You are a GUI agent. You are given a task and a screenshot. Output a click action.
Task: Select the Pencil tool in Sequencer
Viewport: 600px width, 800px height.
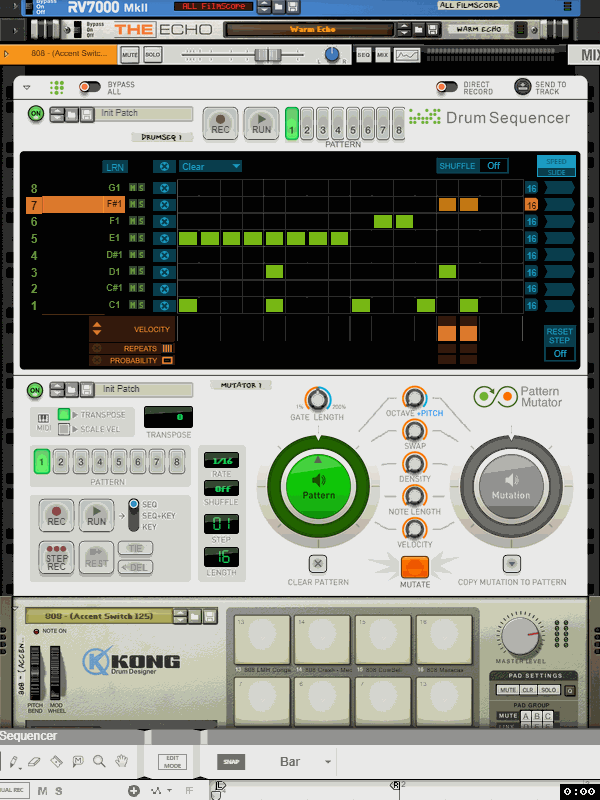13,762
